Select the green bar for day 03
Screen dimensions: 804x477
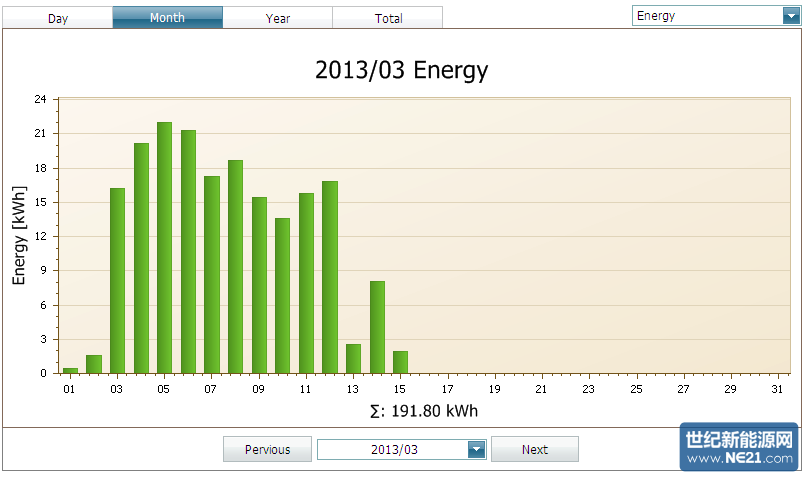[117, 281]
